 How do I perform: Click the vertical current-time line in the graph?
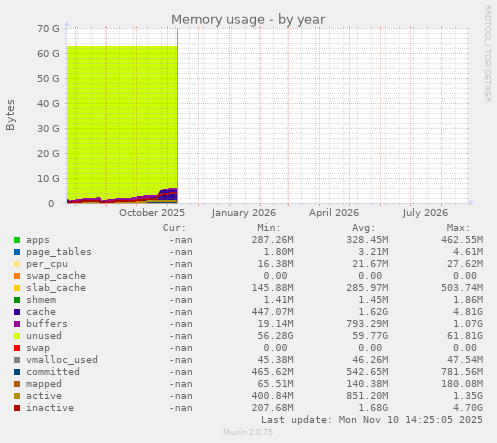pyautogui.click(x=177, y=116)
